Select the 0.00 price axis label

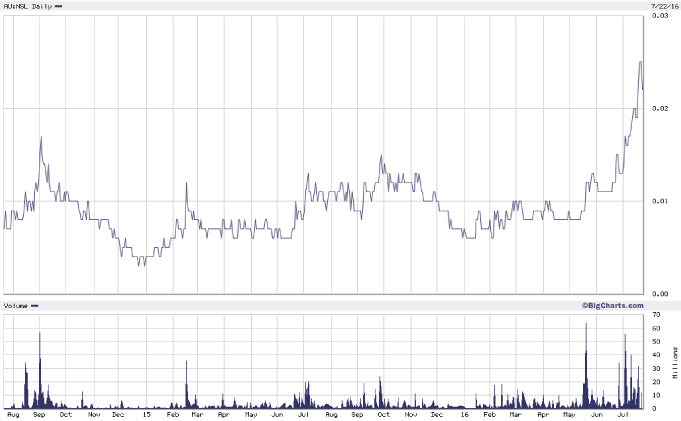pyautogui.click(x=661, y=293)
